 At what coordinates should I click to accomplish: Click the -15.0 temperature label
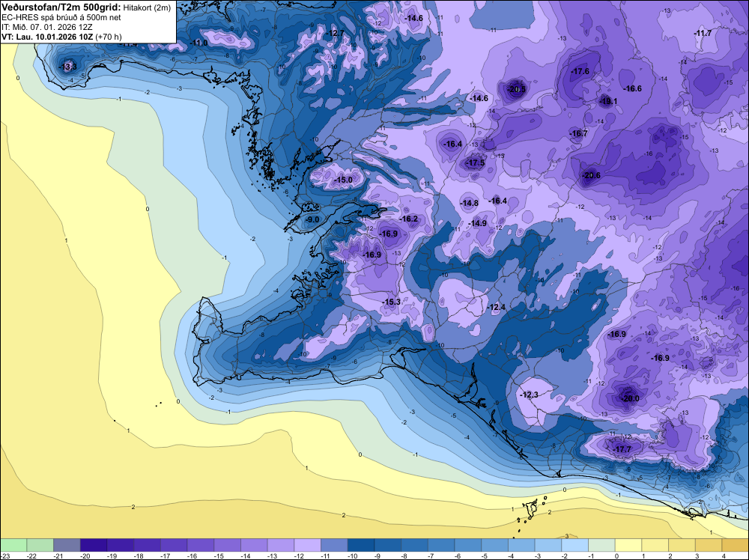pyautogui.click(x=343, y=180)
